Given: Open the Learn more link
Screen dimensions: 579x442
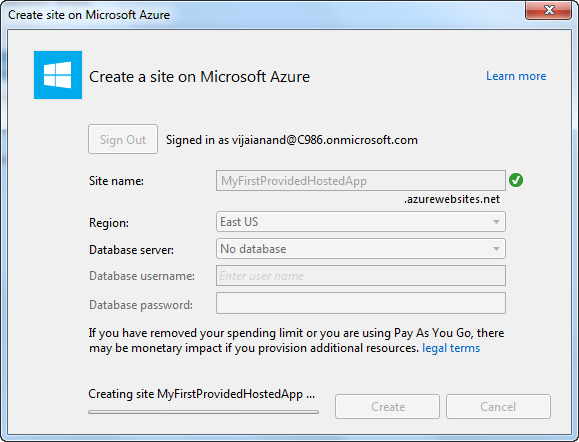Looking at the screenshot, I should pyautogui.click(x=516, y=76).
